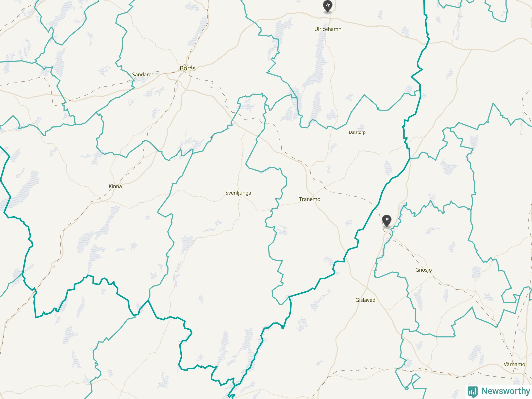Screen dimensions: 532x399
Task: Click the Borås city label
Action: point(188,68)
